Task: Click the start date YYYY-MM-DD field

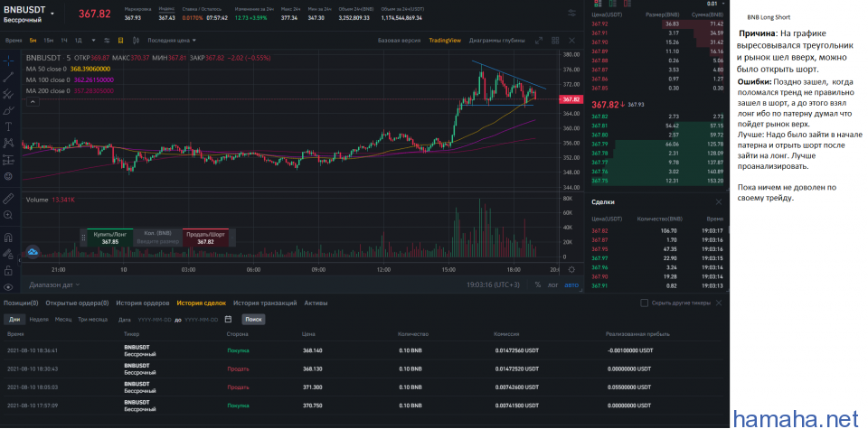Action: pos(155,320)
